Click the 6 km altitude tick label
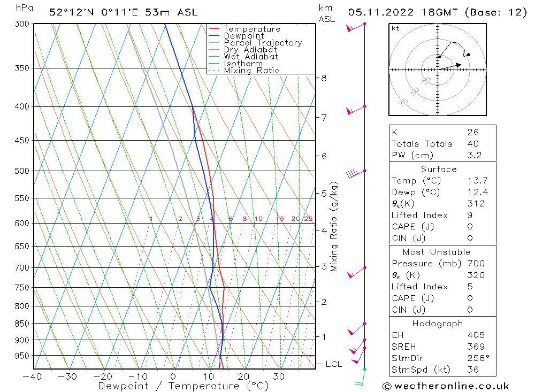The width and height of the screenshot is (535, 392). point(324,156)
